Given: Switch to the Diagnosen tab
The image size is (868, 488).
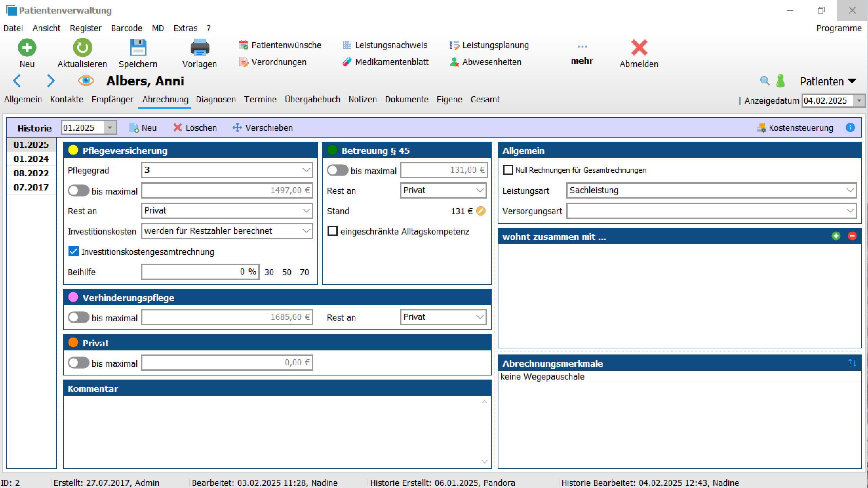Looking at the screenshot, I should click(x=216, y=99).
